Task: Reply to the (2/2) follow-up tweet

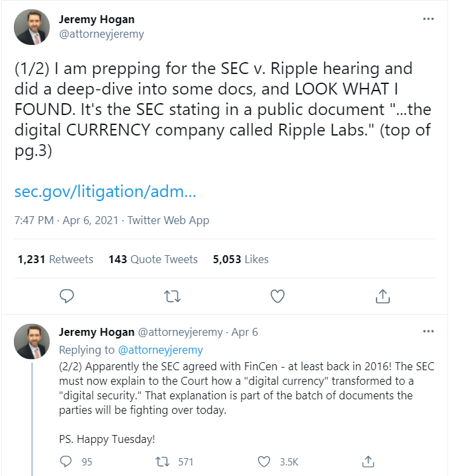Action: click(66, 461)
